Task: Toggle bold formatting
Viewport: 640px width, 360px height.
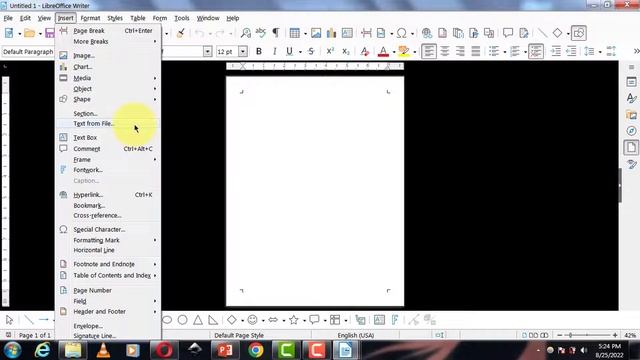Action: coord(259,51)
